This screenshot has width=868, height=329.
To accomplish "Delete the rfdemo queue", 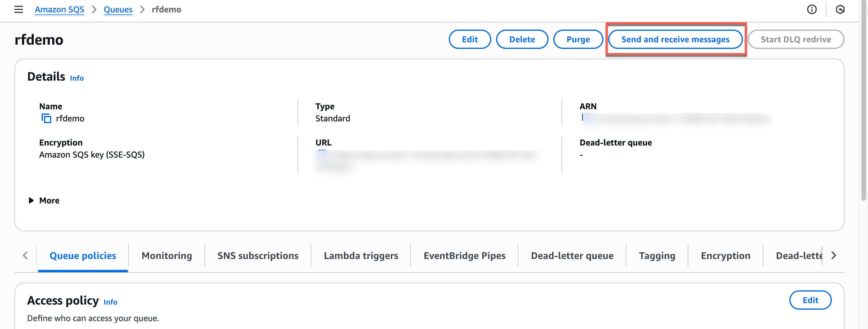I will click(522, 39).
